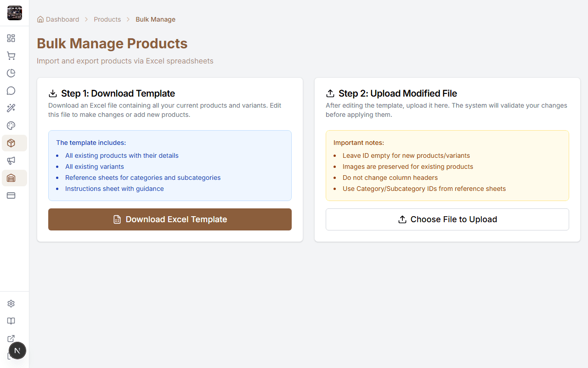Click the store logo thumbnail
This screenshot has height=368, width=588.
click(x=14, y=13)
